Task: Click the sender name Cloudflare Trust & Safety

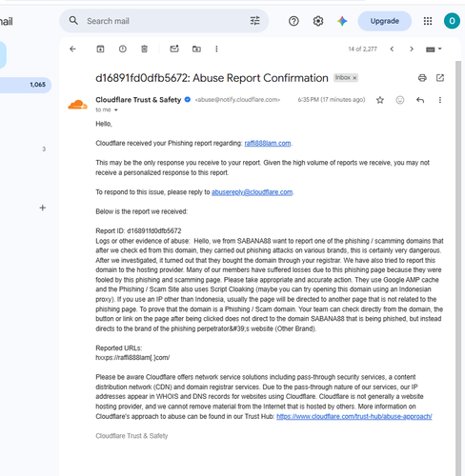Action: 138,100
